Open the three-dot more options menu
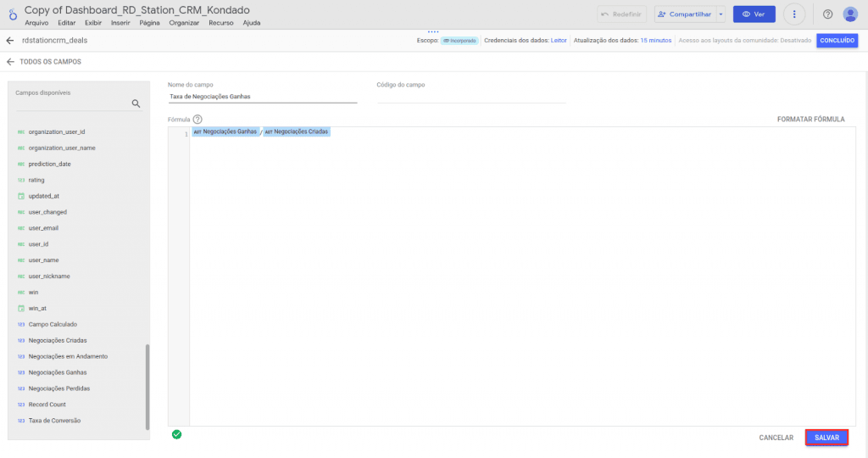This screenshot has height=458, width=868. click(x=794, y=14)
